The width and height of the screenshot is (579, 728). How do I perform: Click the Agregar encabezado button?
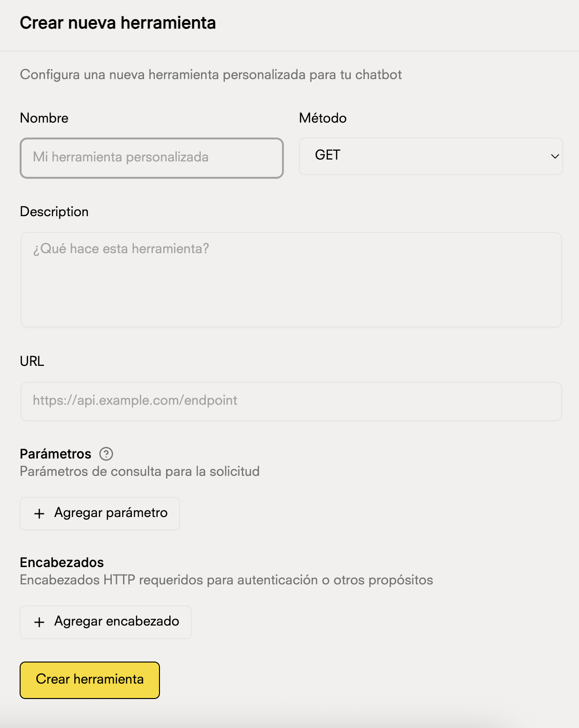click(x=105, y=622)
